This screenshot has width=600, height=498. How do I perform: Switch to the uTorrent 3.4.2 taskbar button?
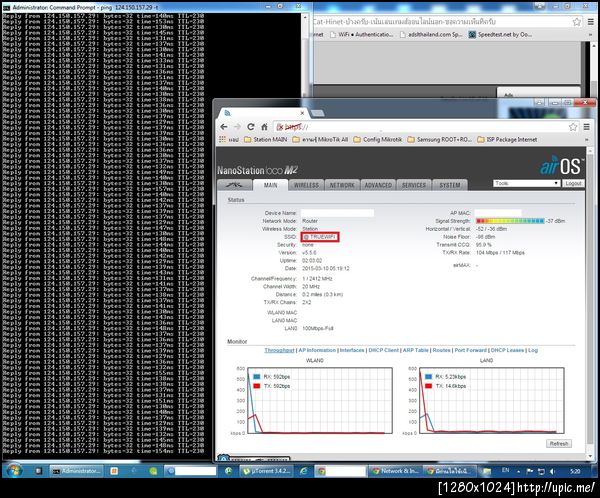tap(267, 471)
